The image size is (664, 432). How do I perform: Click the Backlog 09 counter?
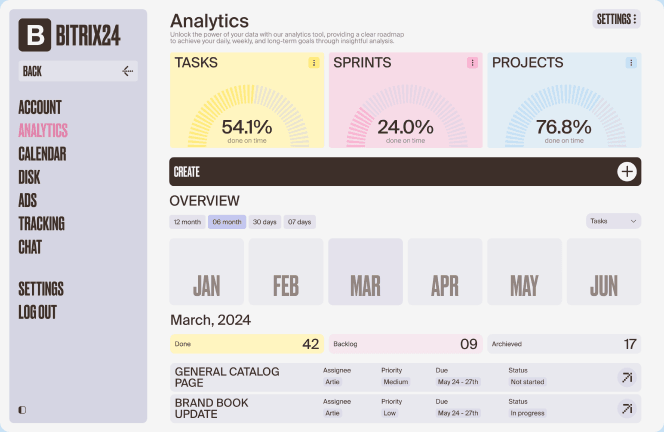406,344
